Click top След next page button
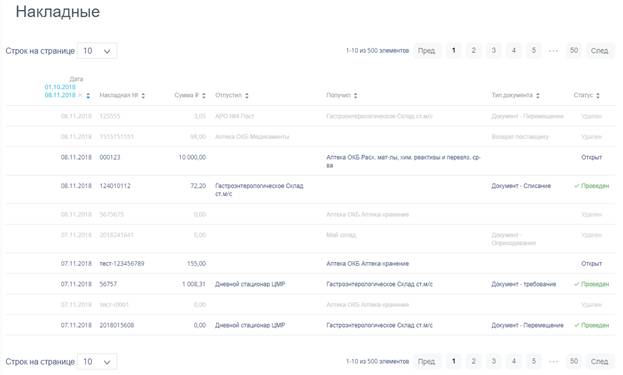This screenshot has width=623, height=375. coord(599,50)
